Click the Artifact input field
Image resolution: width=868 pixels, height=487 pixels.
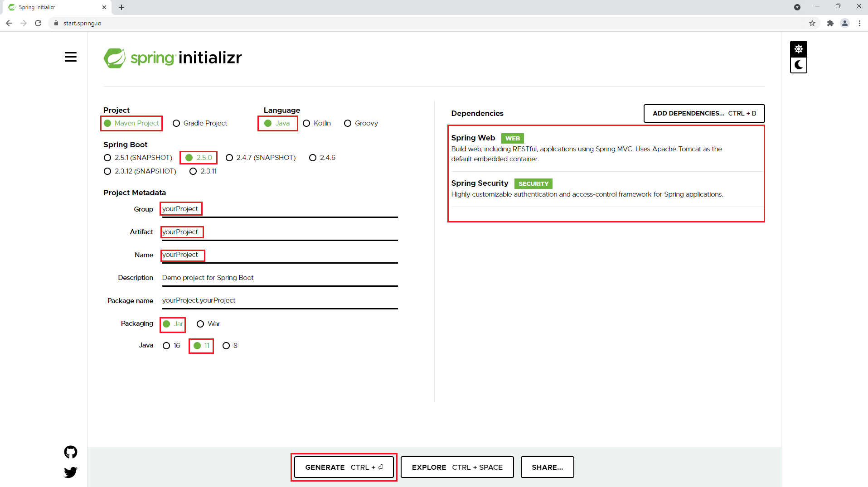coord(280,232)
